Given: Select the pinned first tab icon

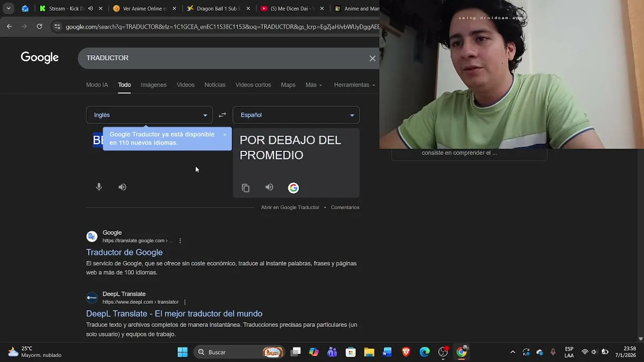Looking at the screenshot, I should pos(25,9).
